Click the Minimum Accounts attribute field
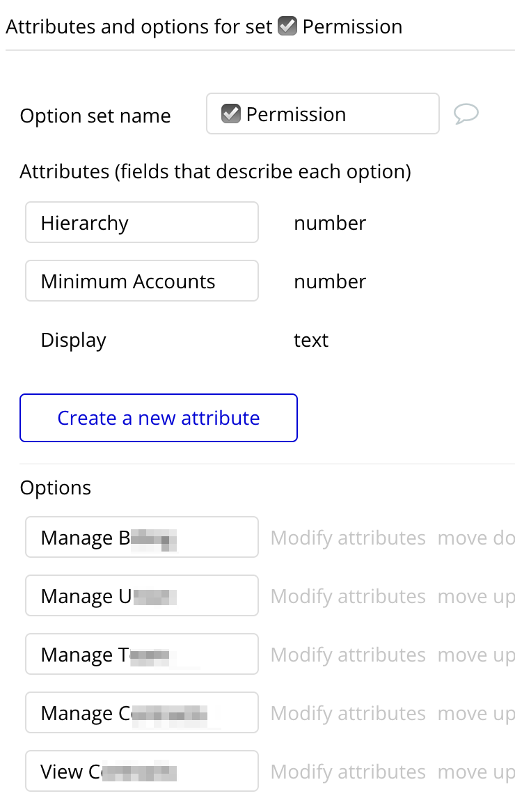The width and height of the screenshot is (515, 812). 142,281
